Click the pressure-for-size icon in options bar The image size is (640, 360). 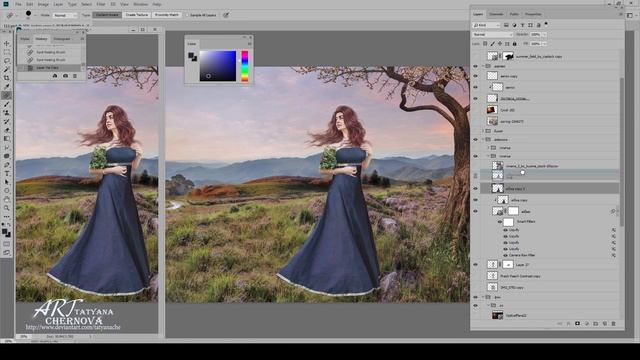coord(226,15)
